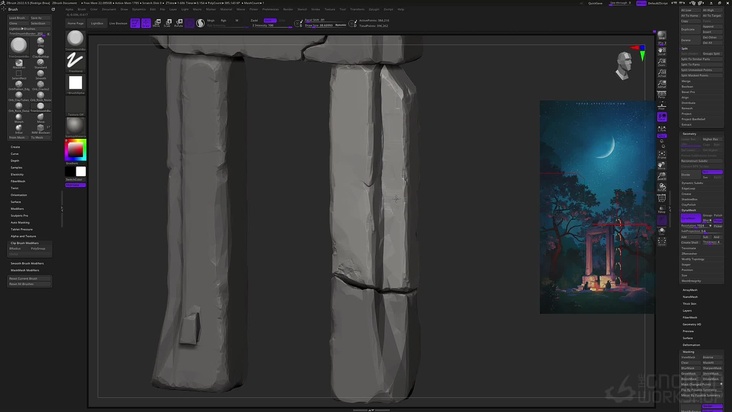732x412 pixels.
Task: Click the LightBox button
Action: [97, 23]
